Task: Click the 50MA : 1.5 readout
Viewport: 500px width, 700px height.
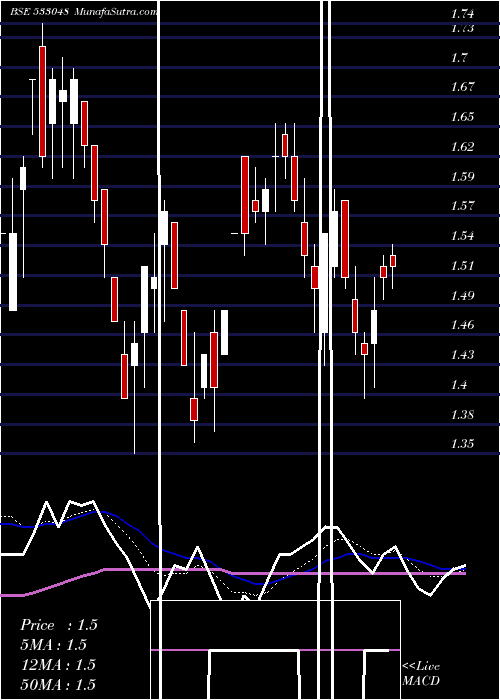Action: point(58,684)
